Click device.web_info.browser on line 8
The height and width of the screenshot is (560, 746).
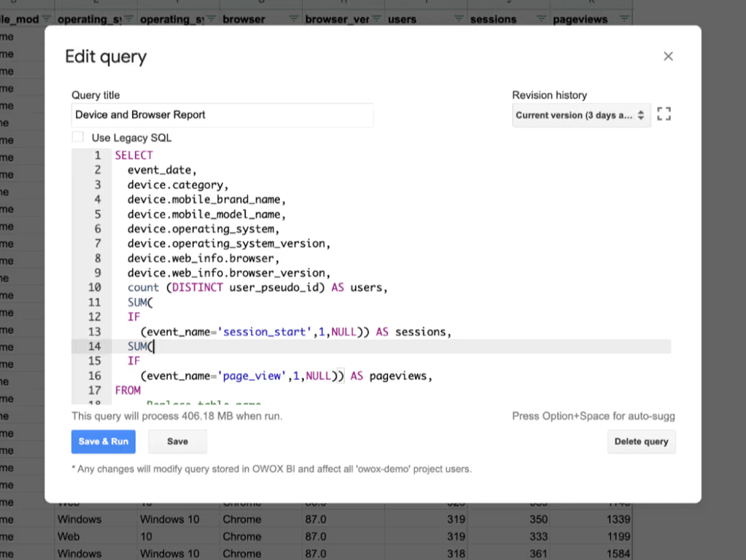pos(201,258)
